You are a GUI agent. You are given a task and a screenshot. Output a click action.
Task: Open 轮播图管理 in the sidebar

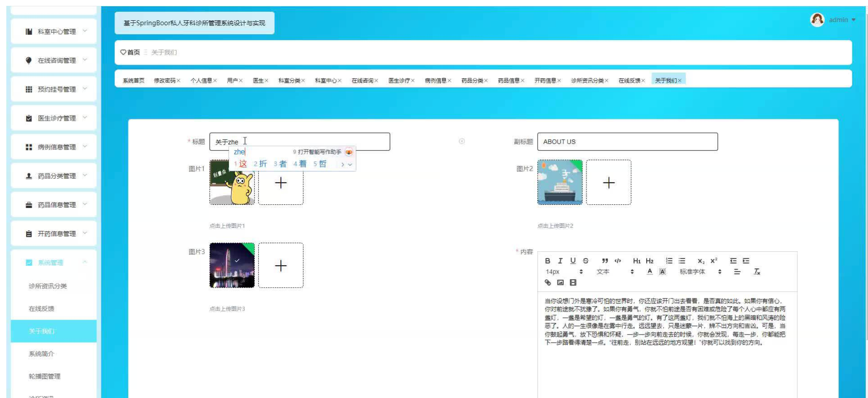[54, 376]
